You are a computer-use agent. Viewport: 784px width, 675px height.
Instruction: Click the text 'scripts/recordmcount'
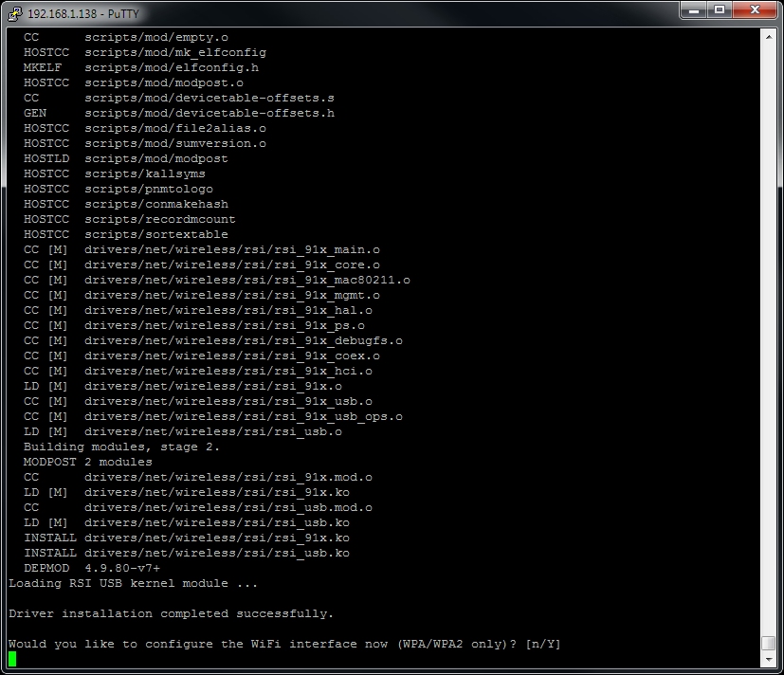point(159,220)
